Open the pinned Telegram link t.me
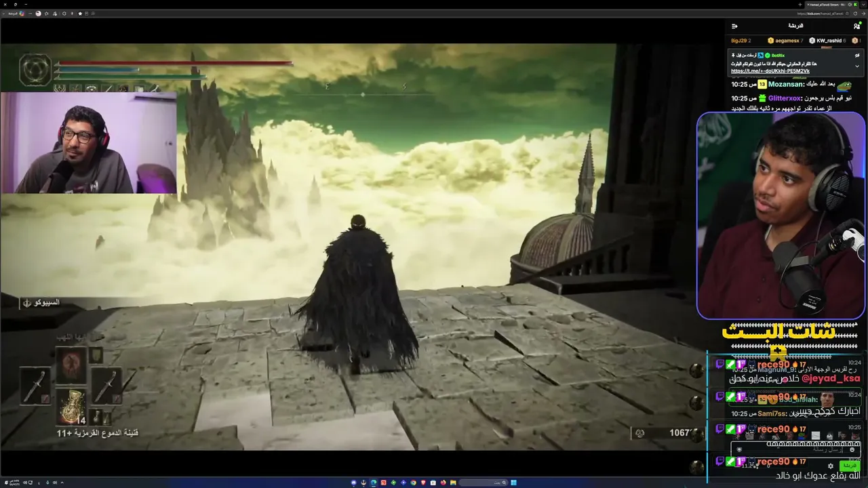Viewport: 868px width, 488px height. click(770, 71)
